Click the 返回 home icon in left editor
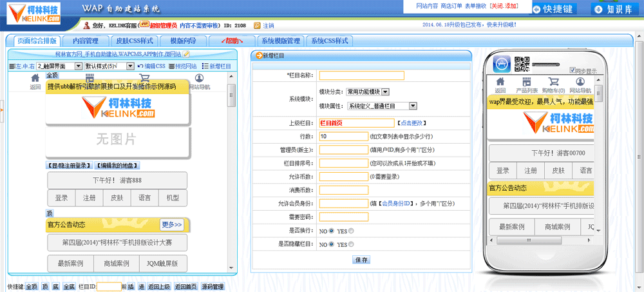The width and height of the screenshot is (644, 292). click(x=35, y=78)
